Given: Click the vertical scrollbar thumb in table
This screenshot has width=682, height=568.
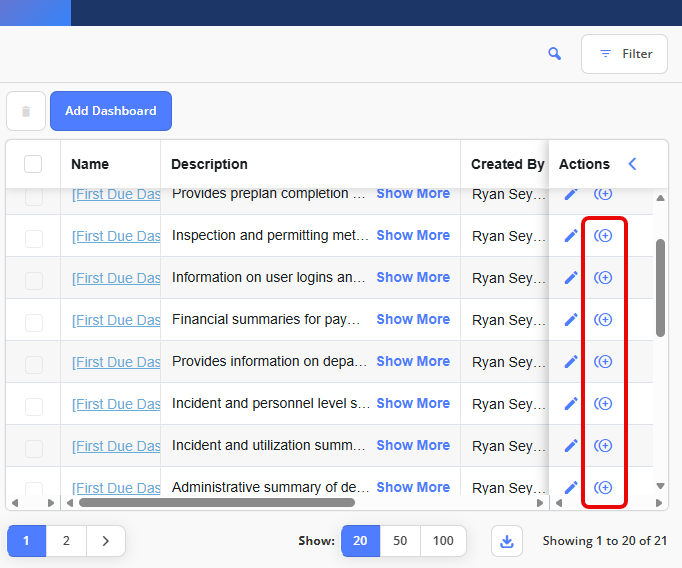Looking at the screenshot, I should point(660,288).
